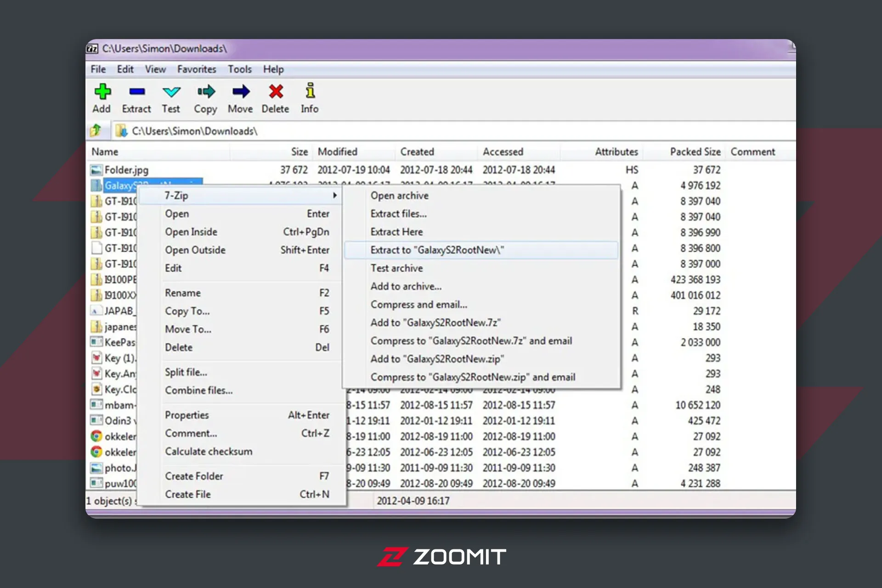Viewport: 882px width, 588px height.
Task: Choose Add to "GalaxyS2RootNew.7z"
Action: [x=481, y=322]
